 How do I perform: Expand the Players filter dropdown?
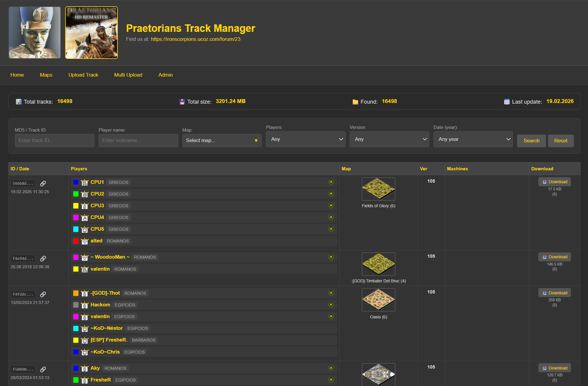click(305, 139)
